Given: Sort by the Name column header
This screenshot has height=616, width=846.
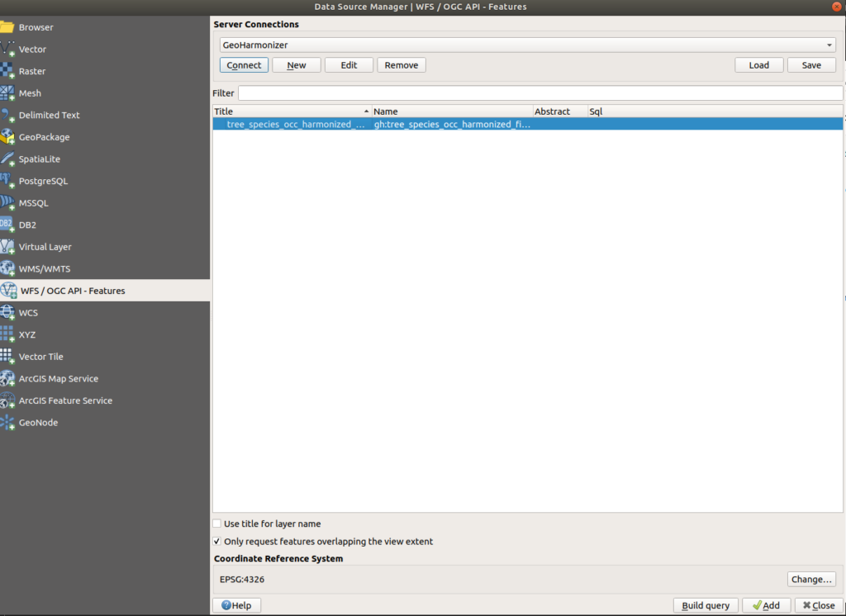Looking at the screenshot, I should [452, 111].
